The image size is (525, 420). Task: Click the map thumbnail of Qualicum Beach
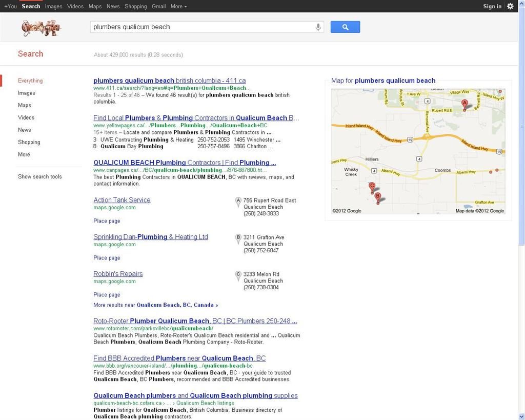pos(418,151)
